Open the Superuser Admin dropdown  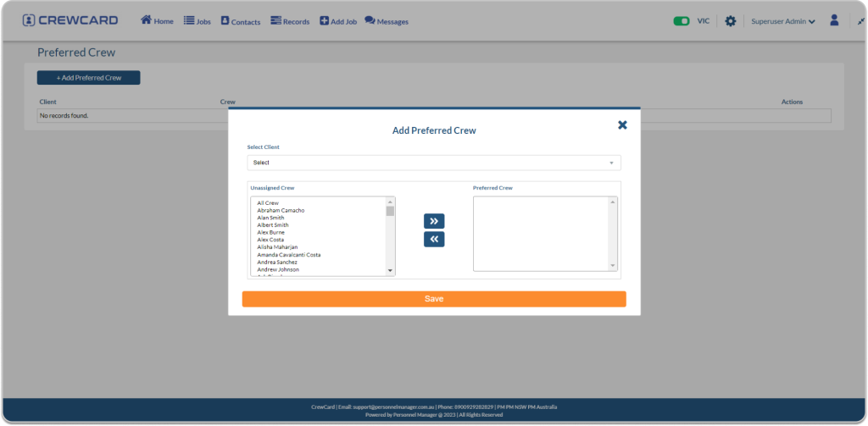click(x=782, y=21)
